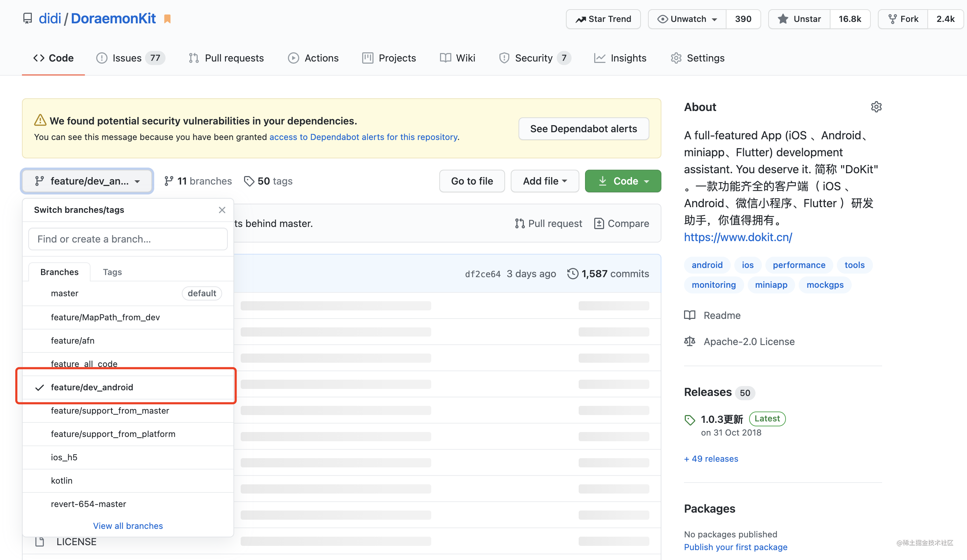Unstar the DoraemonKit repository
The width and height of the screenshot is (967, 560).
point(798,19)
